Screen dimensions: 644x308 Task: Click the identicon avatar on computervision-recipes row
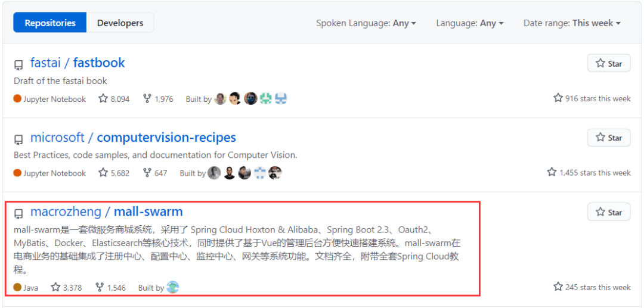click(x=260, y=173)
